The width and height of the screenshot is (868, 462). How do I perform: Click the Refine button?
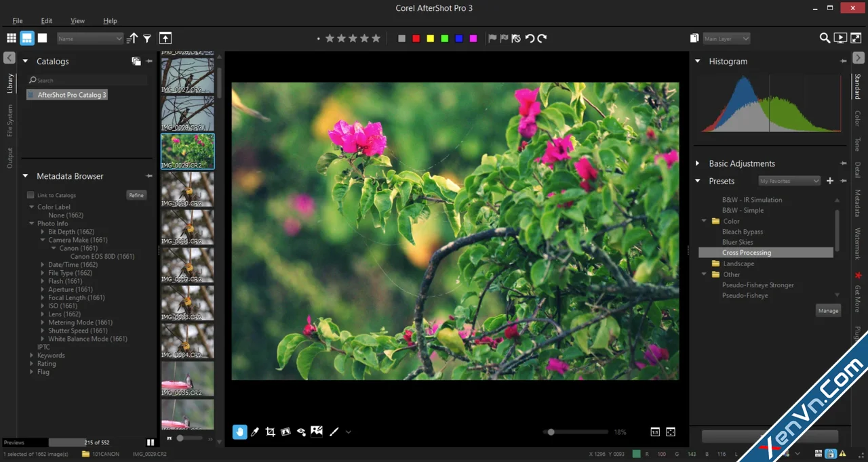click(136, 195)
